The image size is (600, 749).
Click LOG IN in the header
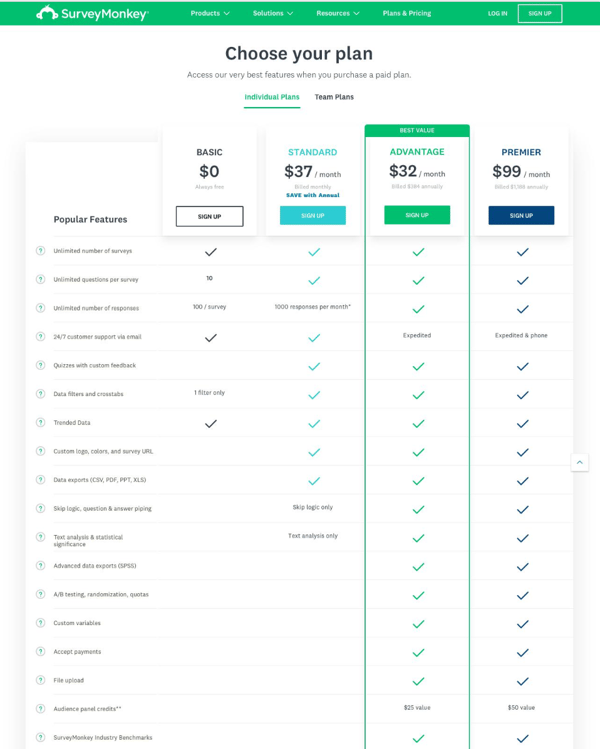point(497,13)
